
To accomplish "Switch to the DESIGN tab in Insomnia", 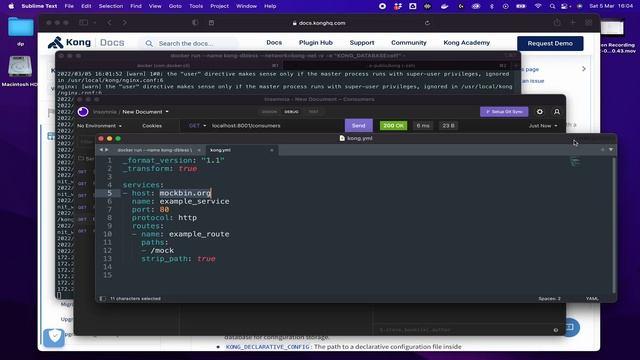I will [x=269, y=112].
